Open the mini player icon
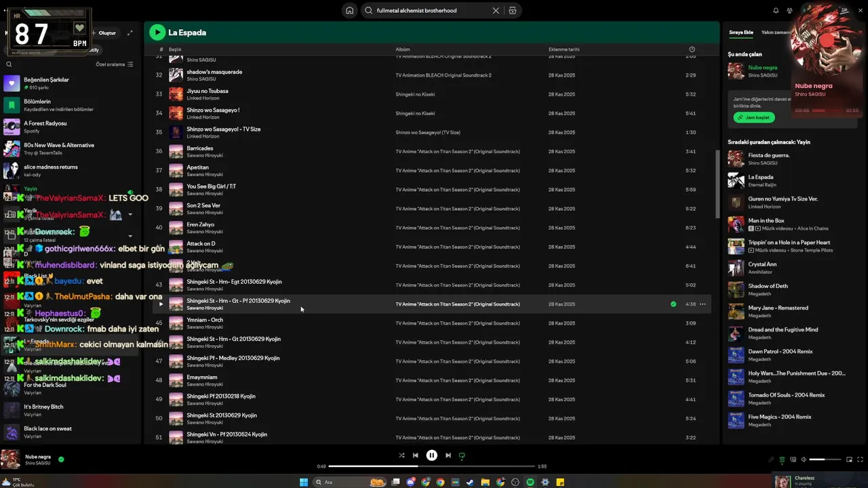The image size is (868, 488). (849, 460)
